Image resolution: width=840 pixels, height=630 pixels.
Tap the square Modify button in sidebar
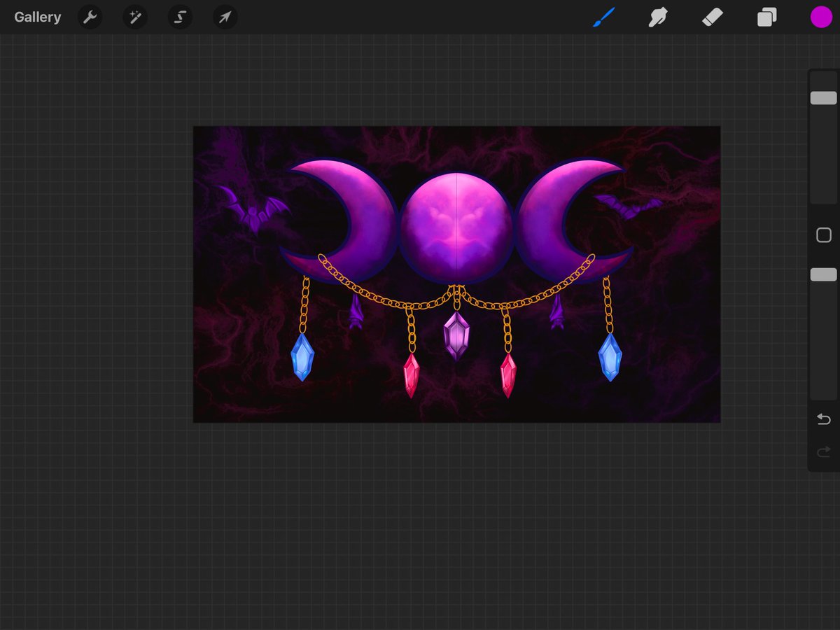pos(824,235)
